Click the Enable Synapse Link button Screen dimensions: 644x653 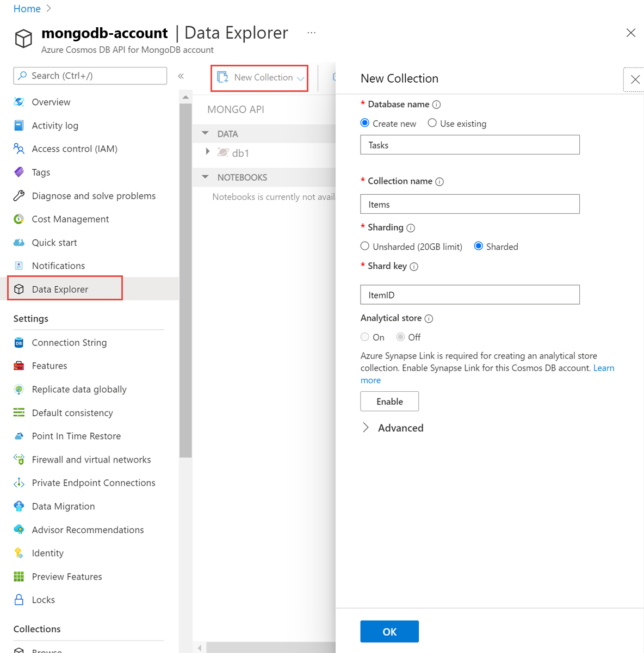(x=389, y=402)
